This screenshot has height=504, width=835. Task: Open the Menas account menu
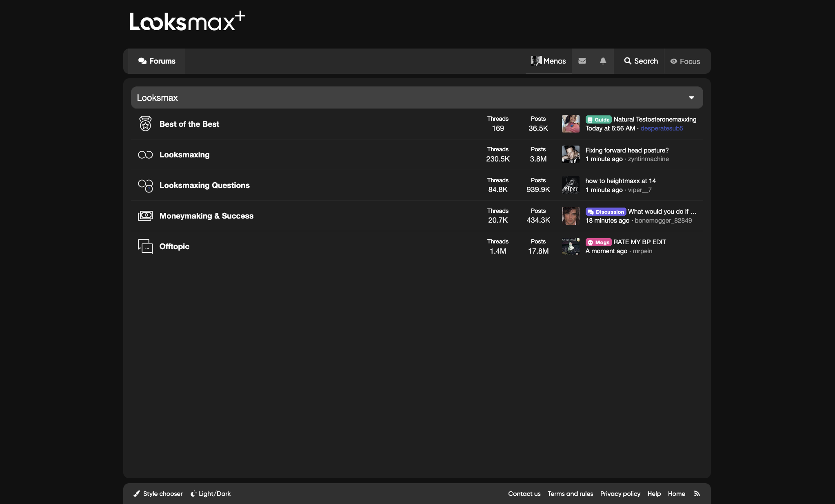point(549,61)
